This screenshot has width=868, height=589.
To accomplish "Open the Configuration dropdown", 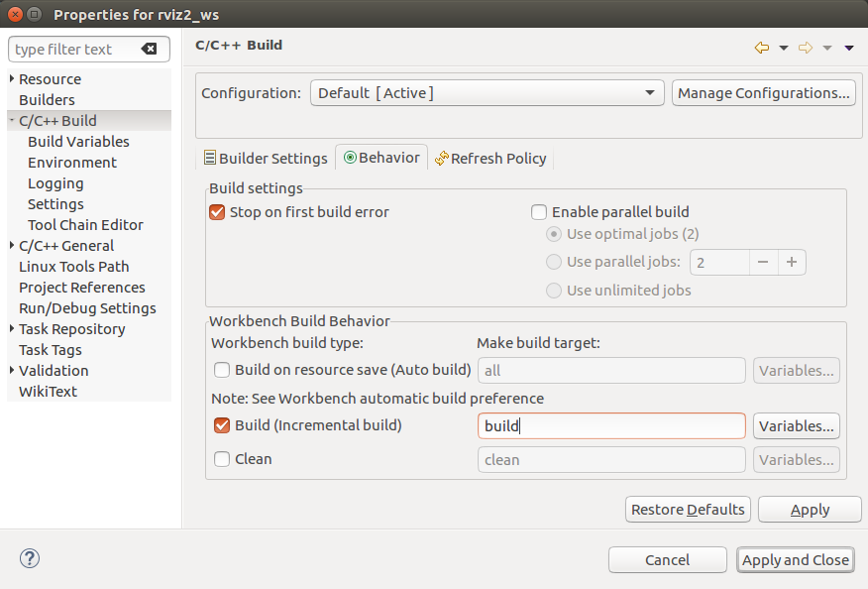I will pos(487,93).
